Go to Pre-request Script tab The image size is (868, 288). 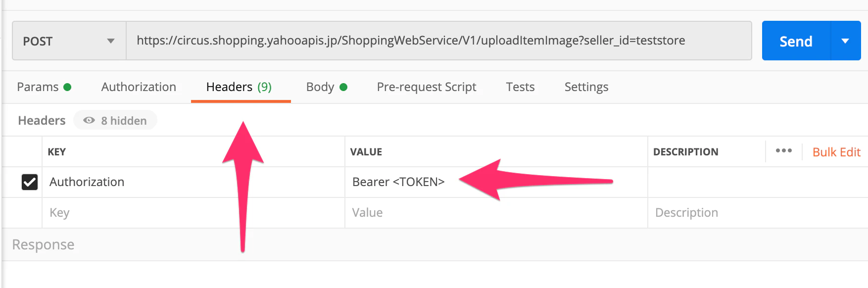427,87
